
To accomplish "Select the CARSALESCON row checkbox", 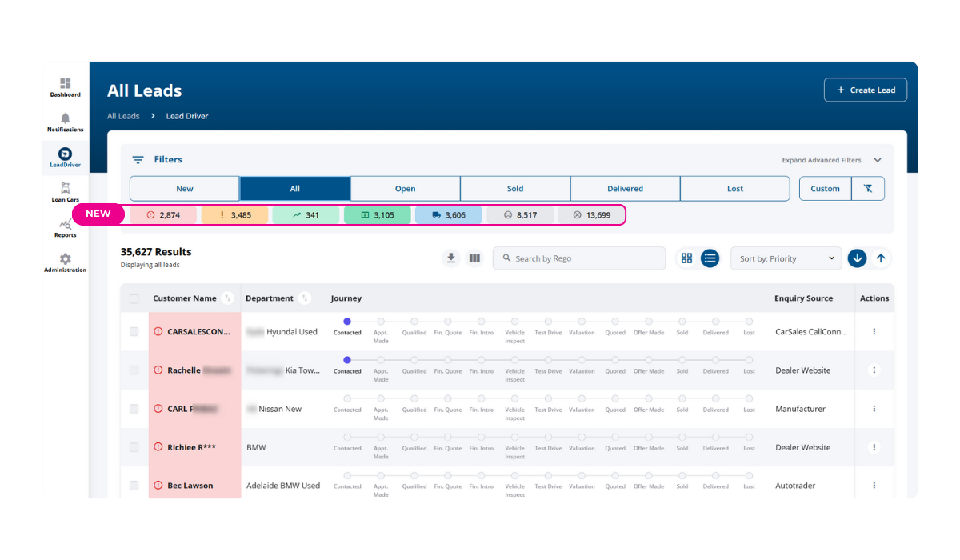I will (x=134, y=332).
